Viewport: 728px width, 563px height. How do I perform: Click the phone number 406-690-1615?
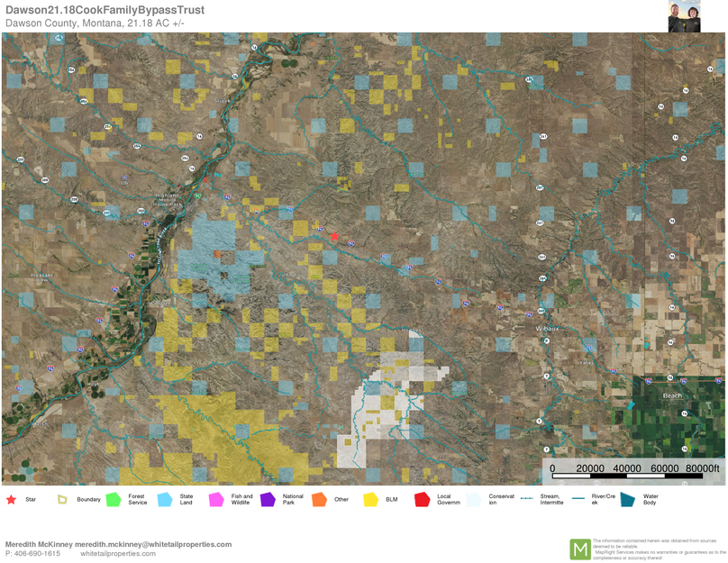pos(38,554)
